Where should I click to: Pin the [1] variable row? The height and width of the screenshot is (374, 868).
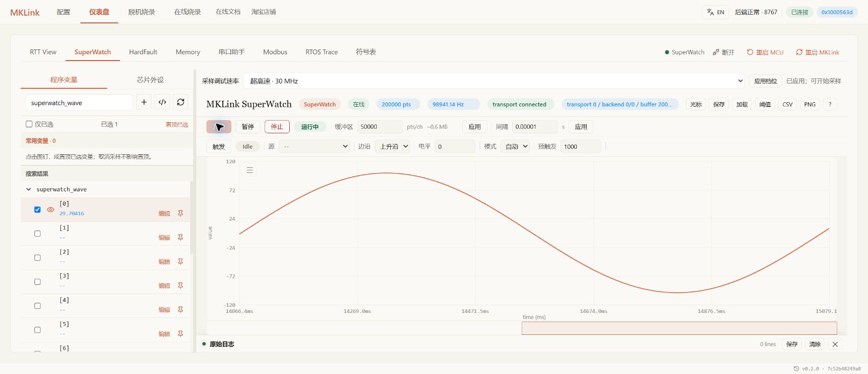point(181,237)
